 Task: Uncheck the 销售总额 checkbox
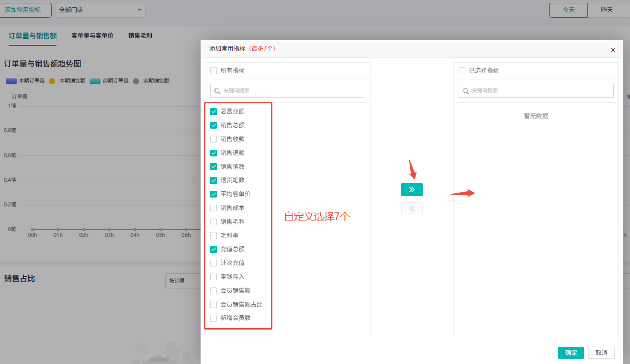coord(214,125)
